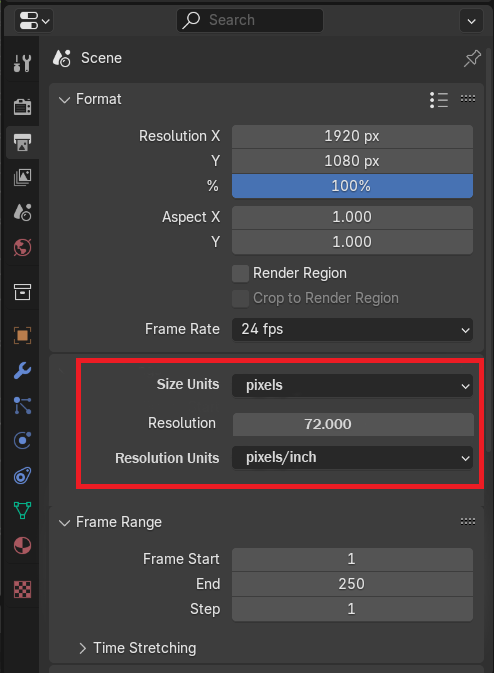Image resolution: width=494 pixels, height=673 pixels.
Task: Open the editor type selector menu
Action: [33, 20]
